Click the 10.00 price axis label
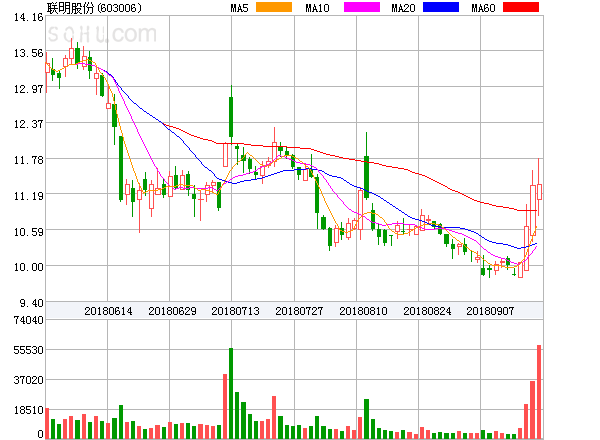 point(29,267)
